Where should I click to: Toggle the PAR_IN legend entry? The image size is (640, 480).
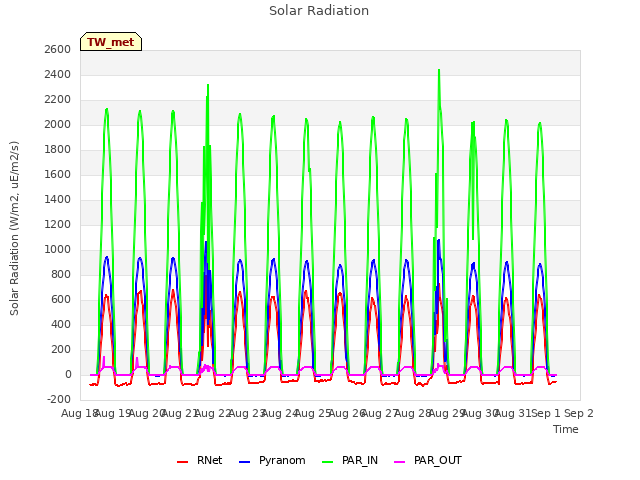tap(350, 460)
